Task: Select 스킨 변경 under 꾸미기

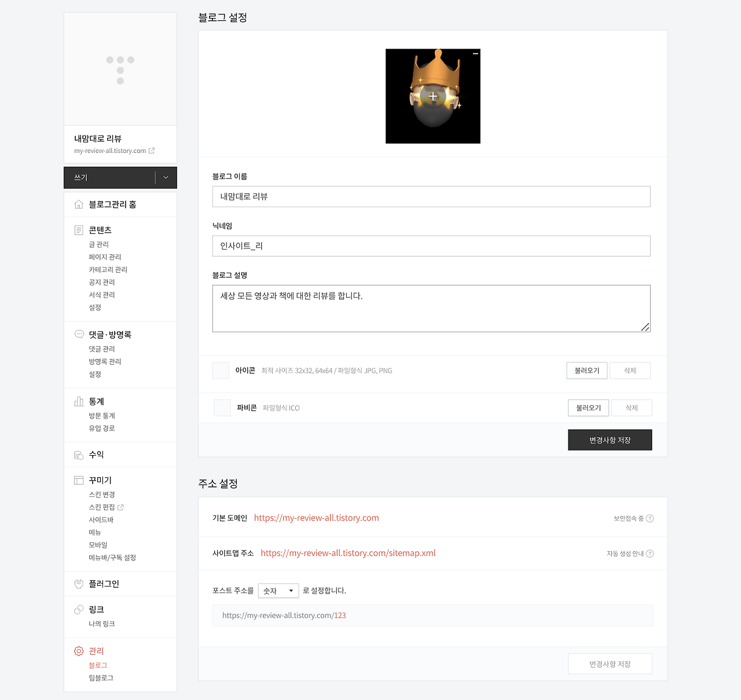Action: [102, 494]
